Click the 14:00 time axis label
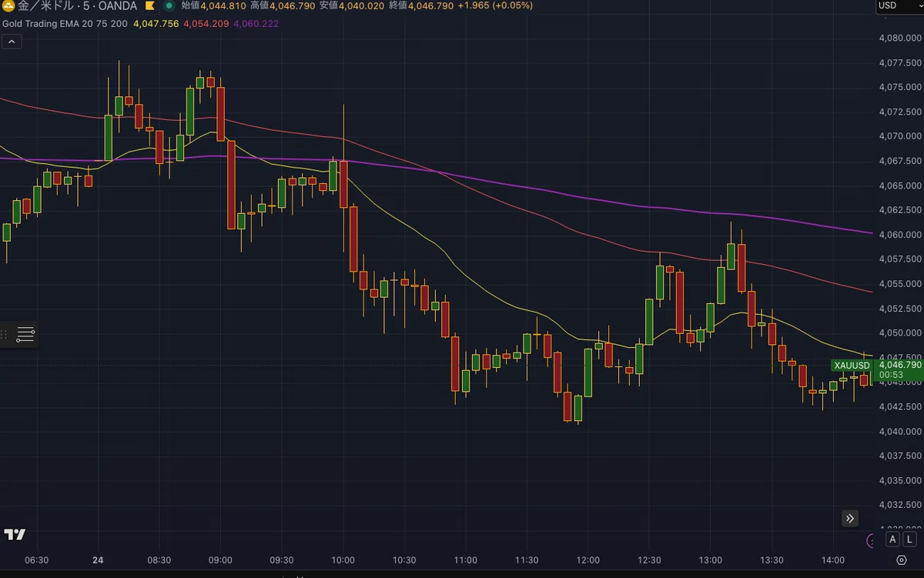924x578 pixels. tap(833, 560)
